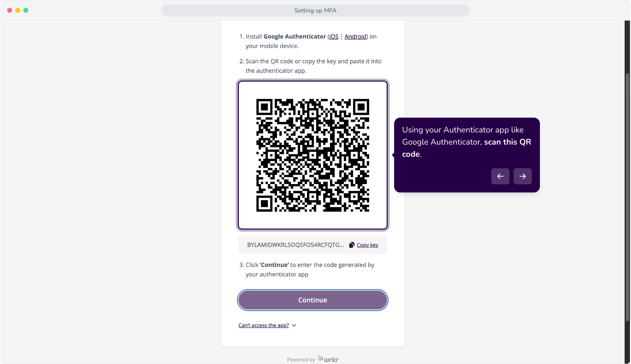Click the Continue button
The image size is (631, 364).
click(312, 300)
